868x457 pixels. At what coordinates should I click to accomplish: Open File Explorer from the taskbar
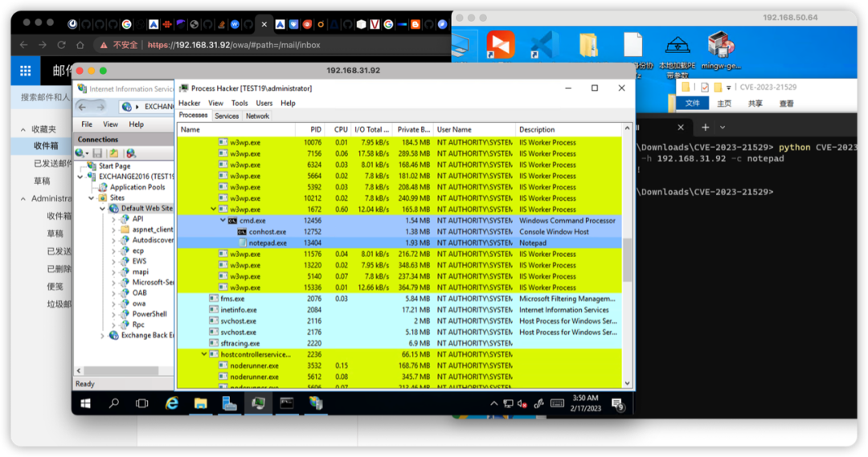coord(200,403)
